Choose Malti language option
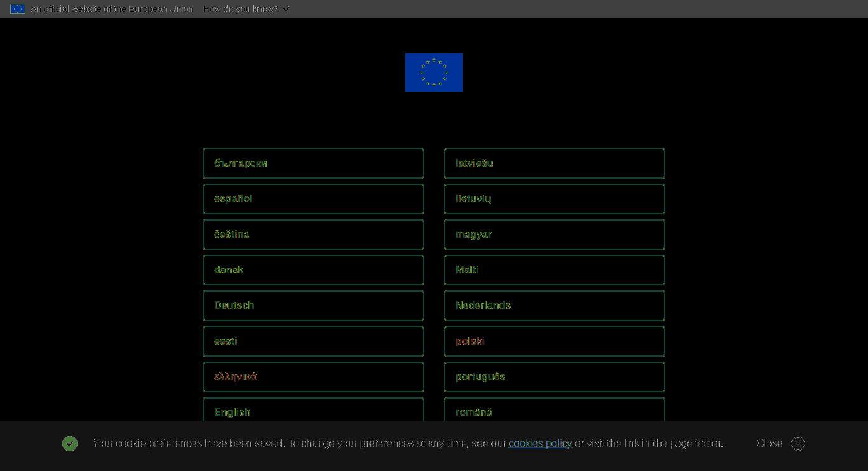The height and width of the screenshot is (471, 868). coord(555,270)
